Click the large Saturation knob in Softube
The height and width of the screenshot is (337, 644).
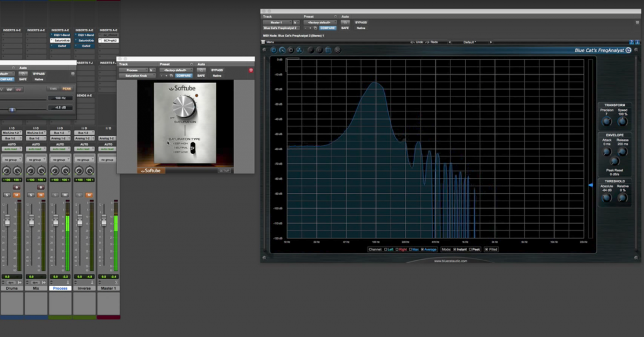[184, 107]
